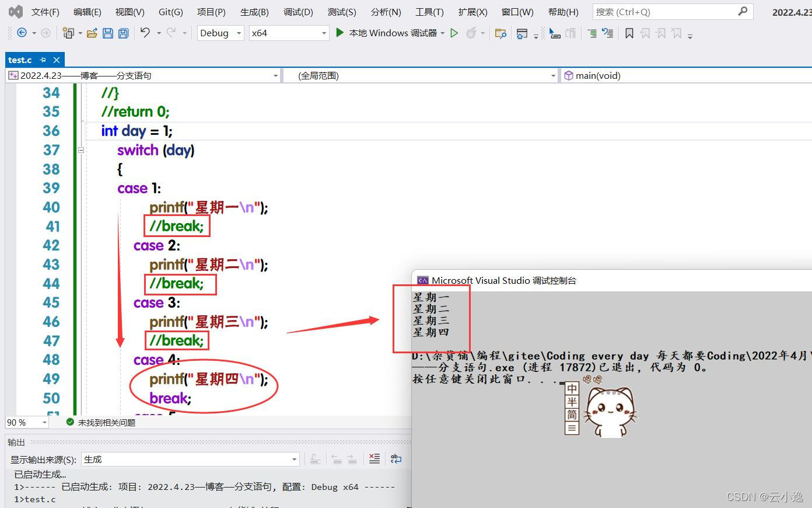The width and height of the screenshot is (812, 508).
Task: Click the open file folder icon
Action: click(x=92, y=33)
